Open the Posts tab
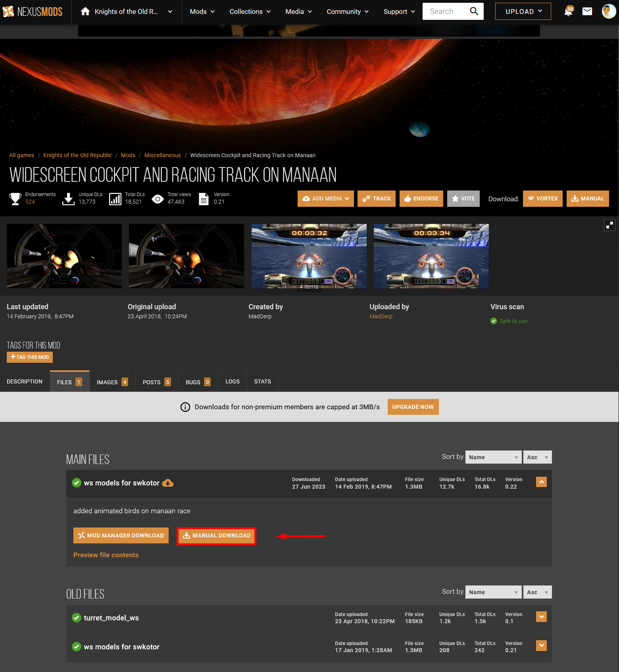The image size is (619, 672). click(x=157, y=381)
